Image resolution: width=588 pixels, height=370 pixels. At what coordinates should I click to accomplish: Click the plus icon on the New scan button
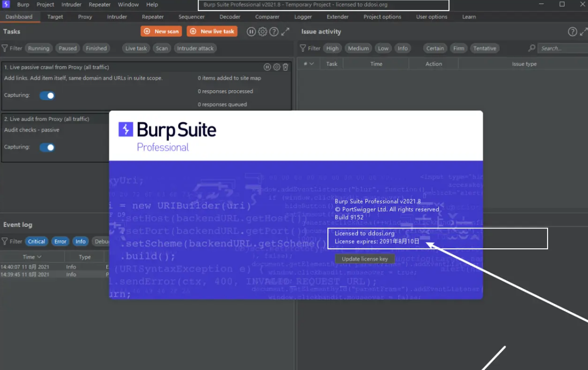(147, 31)
